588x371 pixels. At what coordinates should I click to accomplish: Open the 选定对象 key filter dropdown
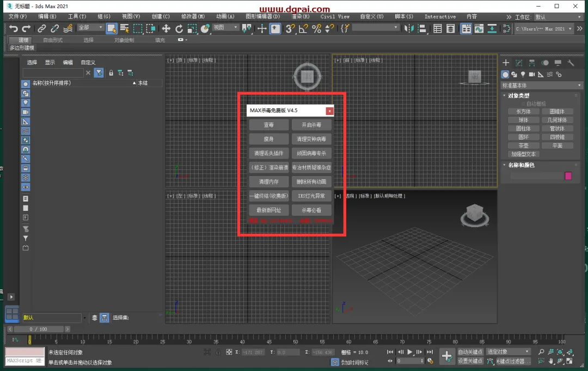point(508,352)
